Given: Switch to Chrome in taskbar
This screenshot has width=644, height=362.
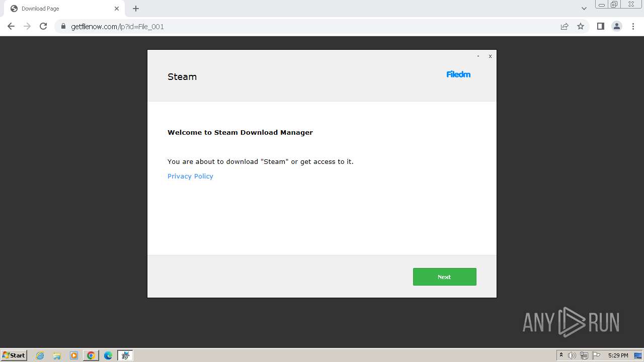Looking at the screenshot, I should tap(91, 355).
